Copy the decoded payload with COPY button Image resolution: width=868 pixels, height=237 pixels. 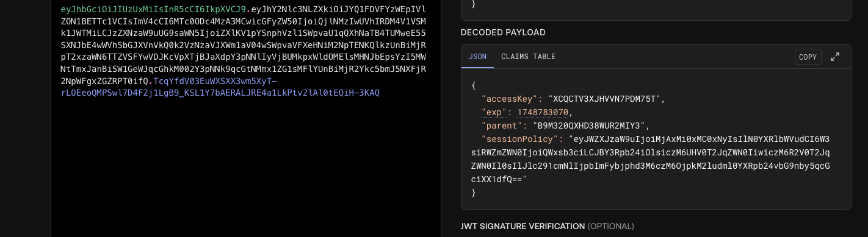tap(808, 57)
